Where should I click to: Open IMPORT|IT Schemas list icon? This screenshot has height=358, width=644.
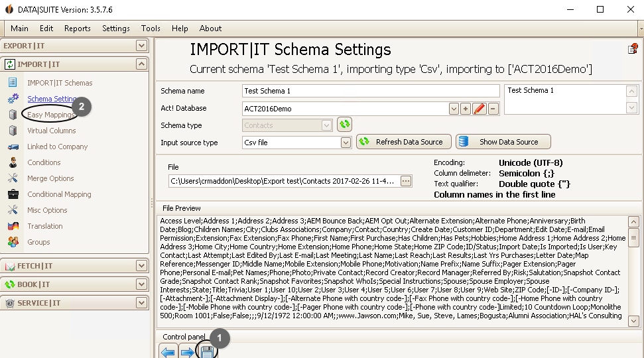coord(13,82)
